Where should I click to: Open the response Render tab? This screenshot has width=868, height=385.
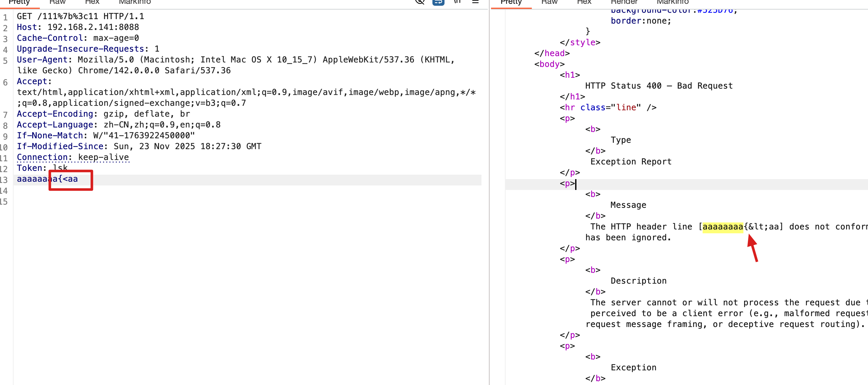click(x=624, y=2)
